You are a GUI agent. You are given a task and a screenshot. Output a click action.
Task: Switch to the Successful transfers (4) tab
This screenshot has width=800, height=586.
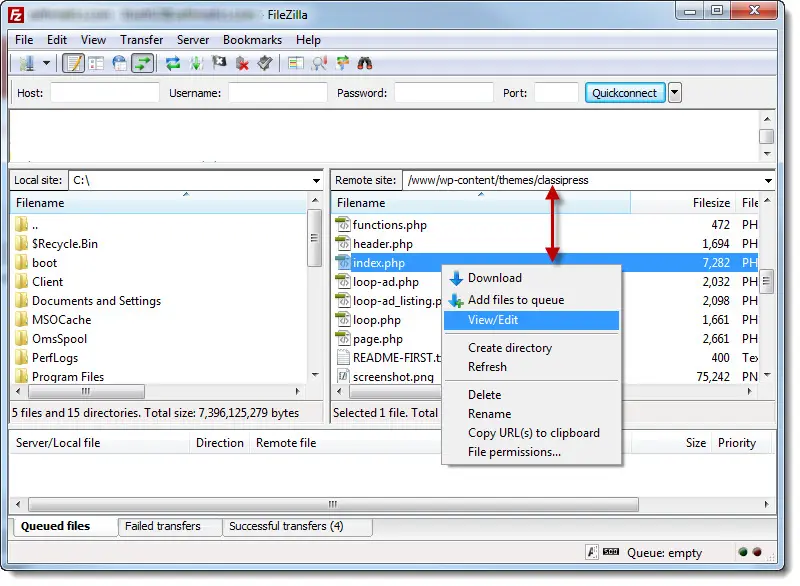pyautogui.click(x=297, y=526)
